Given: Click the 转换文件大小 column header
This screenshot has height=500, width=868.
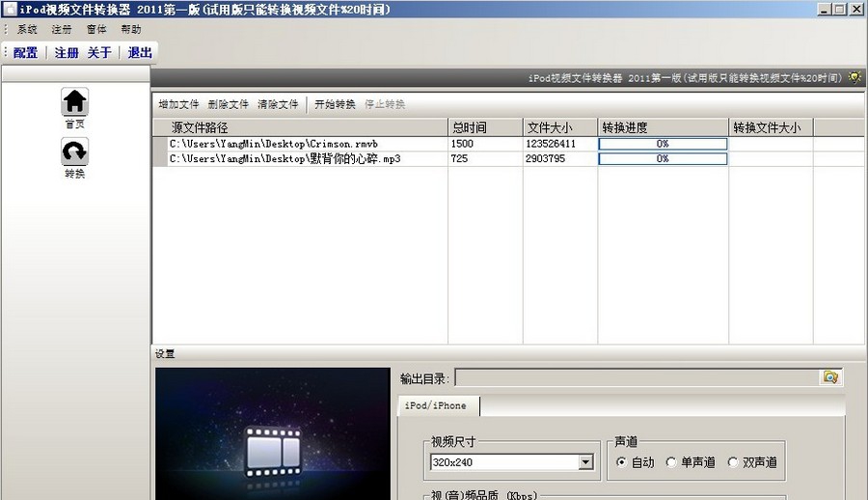Looking at the screenshot, I should coord(772,127).
